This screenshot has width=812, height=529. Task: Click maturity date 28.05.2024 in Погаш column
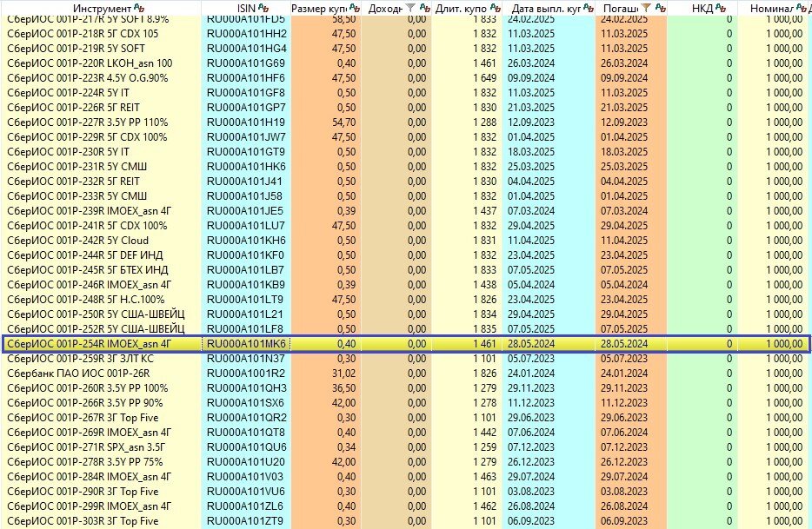coord(624,344)
